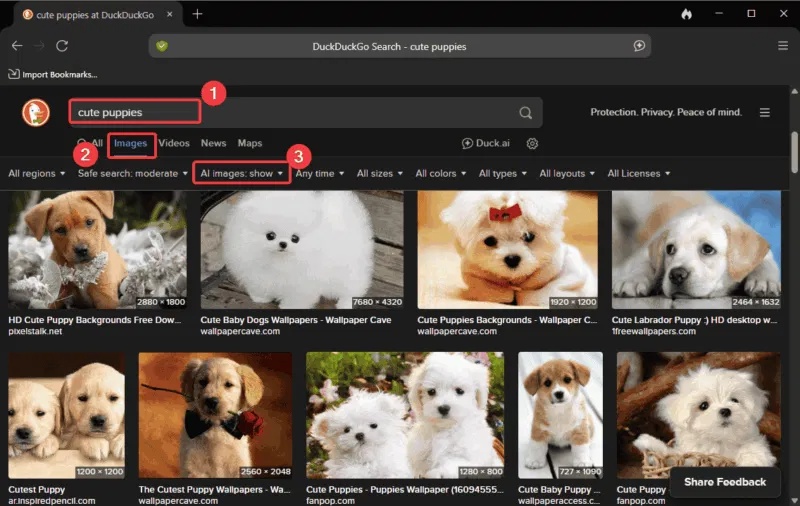
Task: Switch to the Maps search tab
Action: [x=249, y=143]
